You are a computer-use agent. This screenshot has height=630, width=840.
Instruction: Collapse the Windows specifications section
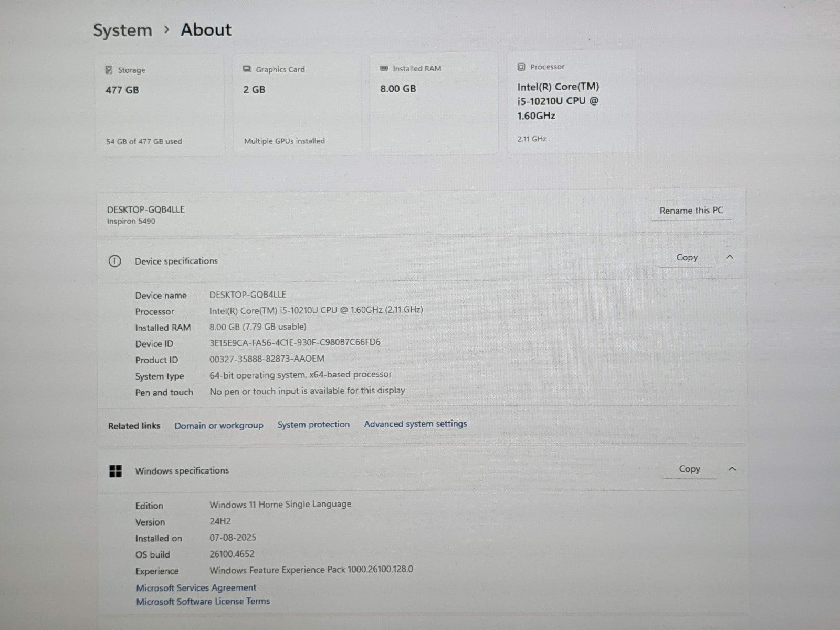pos(732,469)
